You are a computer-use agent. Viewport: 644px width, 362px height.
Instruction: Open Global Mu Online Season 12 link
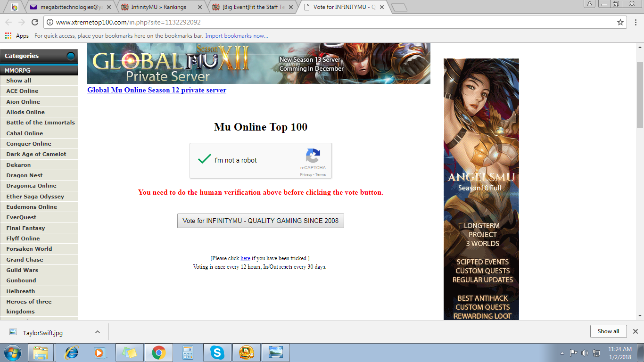tap(157, 90)
